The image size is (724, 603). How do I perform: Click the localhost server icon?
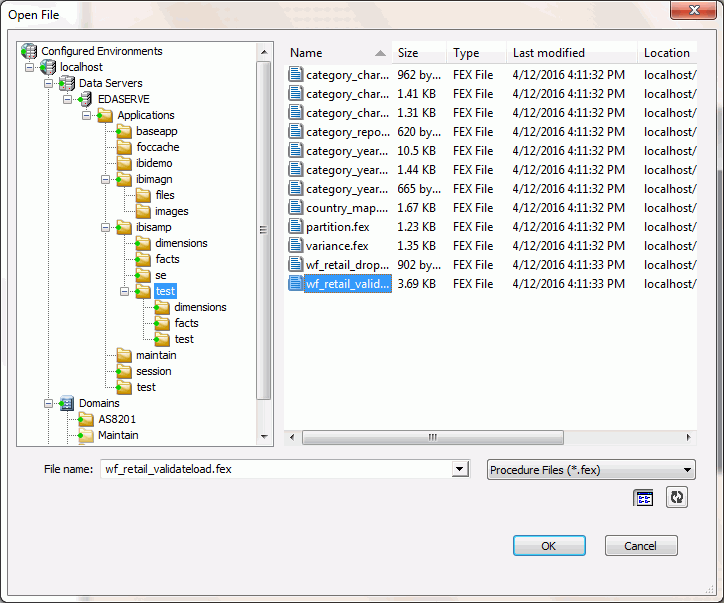coord(48,67)
